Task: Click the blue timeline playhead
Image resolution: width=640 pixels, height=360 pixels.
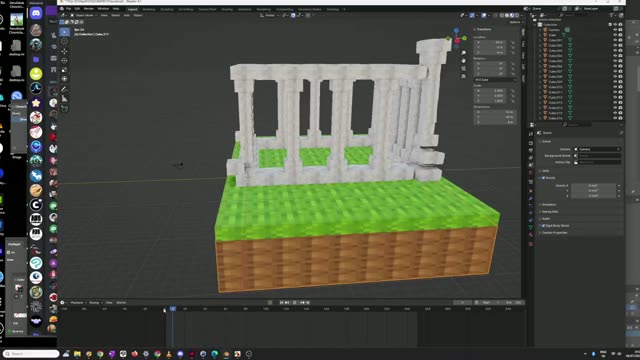Action: [173, 309]
